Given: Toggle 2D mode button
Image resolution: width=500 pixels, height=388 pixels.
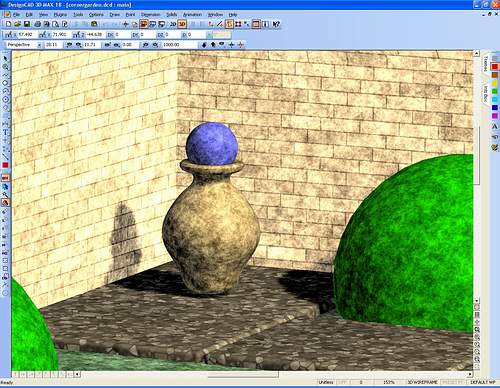Looking at the screenshot, I should (x=173, y=24).
